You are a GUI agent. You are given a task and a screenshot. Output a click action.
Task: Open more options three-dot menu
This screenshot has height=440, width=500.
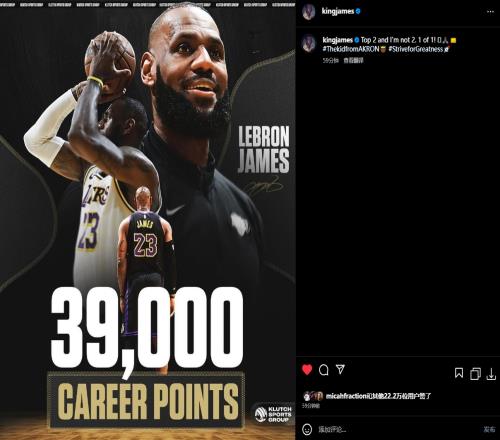point(490,11)
